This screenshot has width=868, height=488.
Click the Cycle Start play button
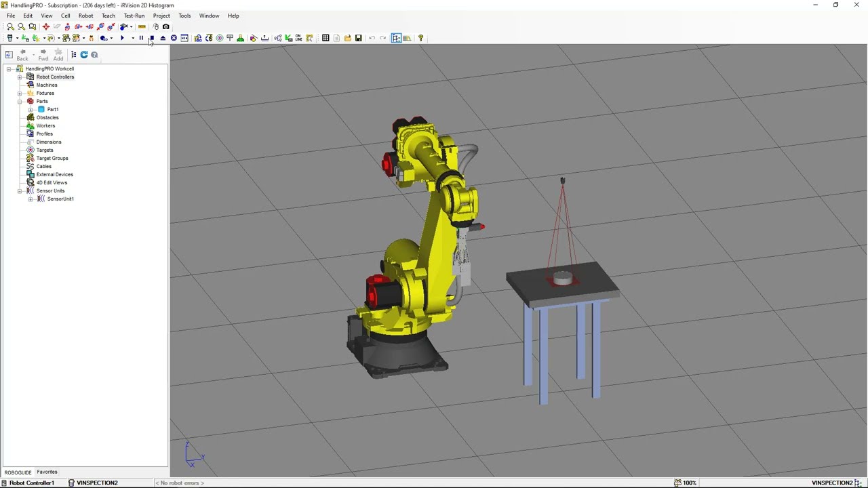(x=122, y=38)
